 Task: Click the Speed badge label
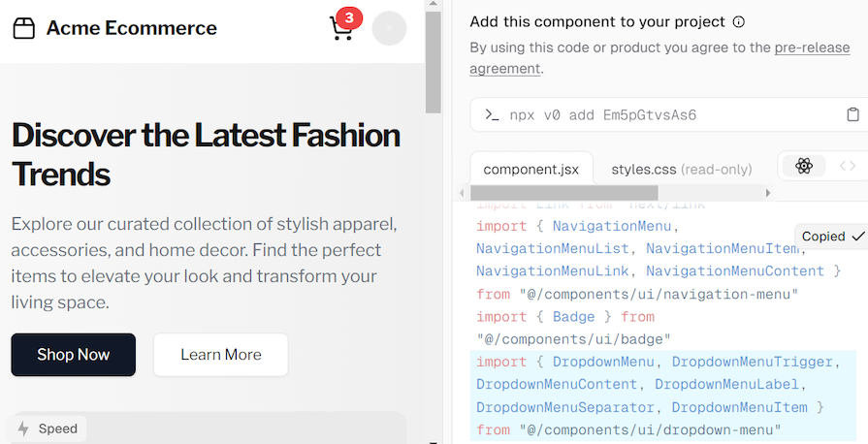point(57,428)
